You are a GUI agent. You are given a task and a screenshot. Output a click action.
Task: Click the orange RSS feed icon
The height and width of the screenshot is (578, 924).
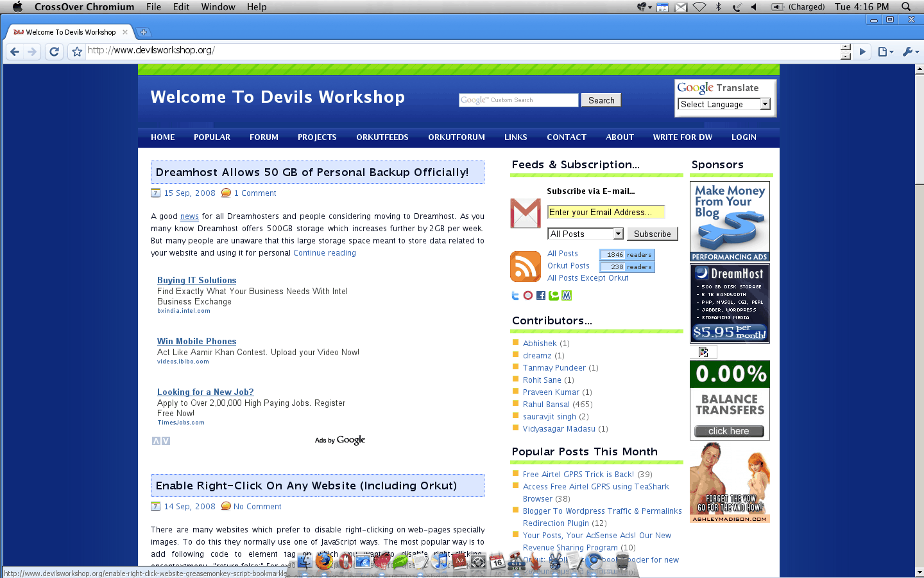[526, 267]
